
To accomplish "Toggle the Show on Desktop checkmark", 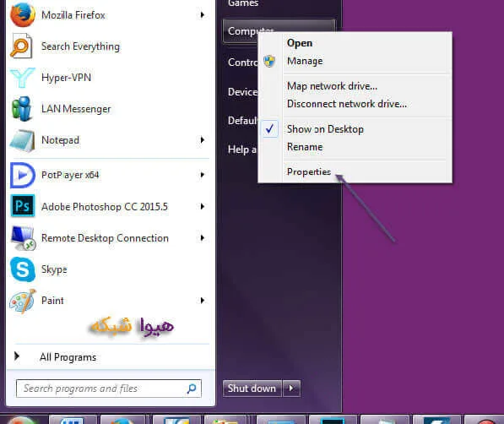I will pos(270,129).
